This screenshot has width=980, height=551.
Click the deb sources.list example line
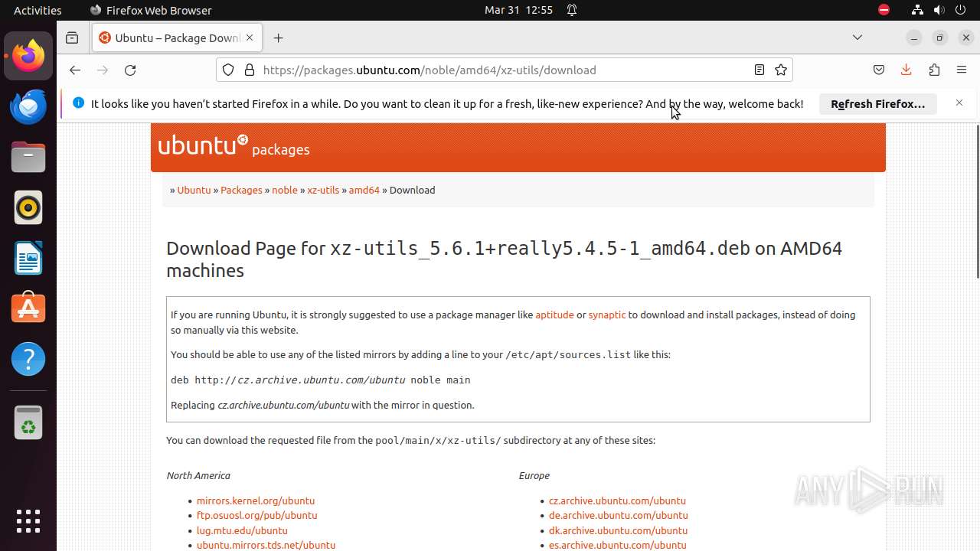point(320,380)
